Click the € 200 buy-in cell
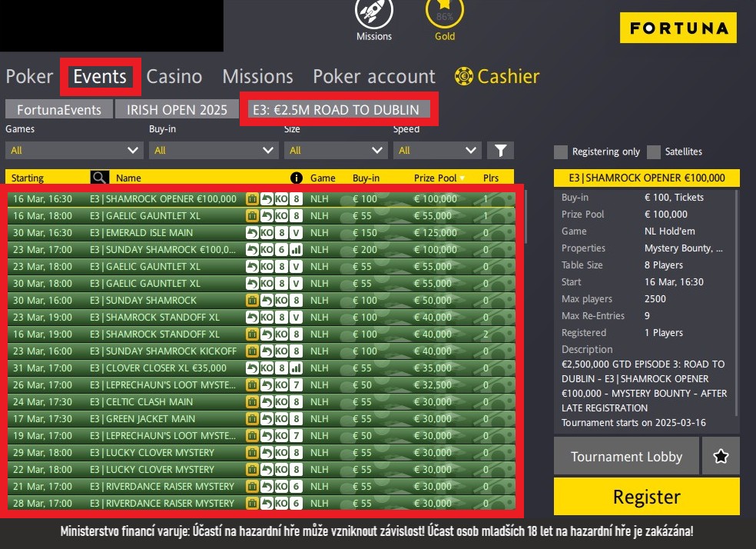This screenshot has width=756, height=549. coord(364,249)
